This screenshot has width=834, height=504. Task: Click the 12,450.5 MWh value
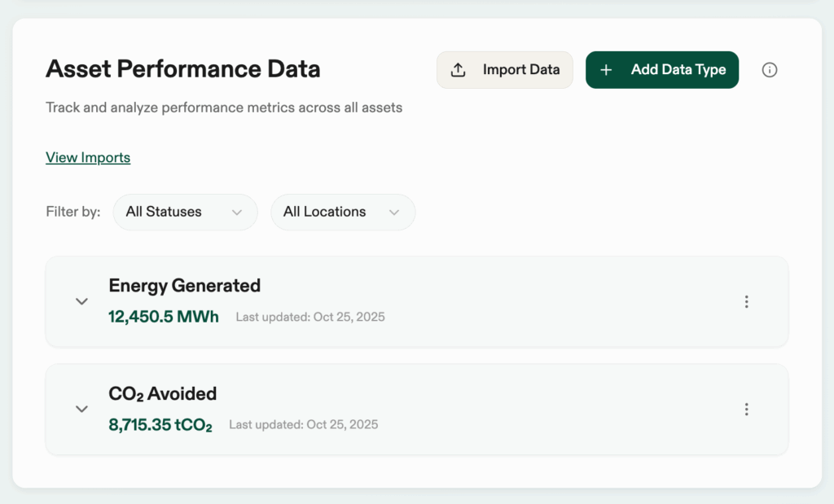point(164,317)
